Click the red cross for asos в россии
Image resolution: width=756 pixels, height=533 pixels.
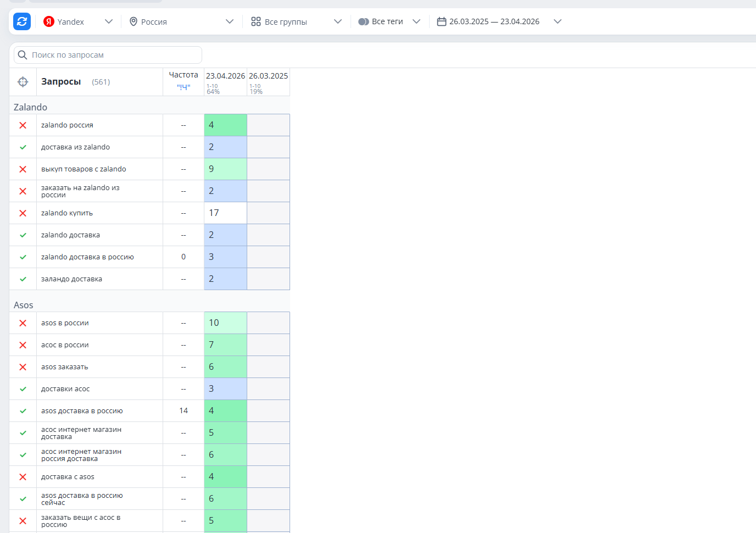click(23, 323)
